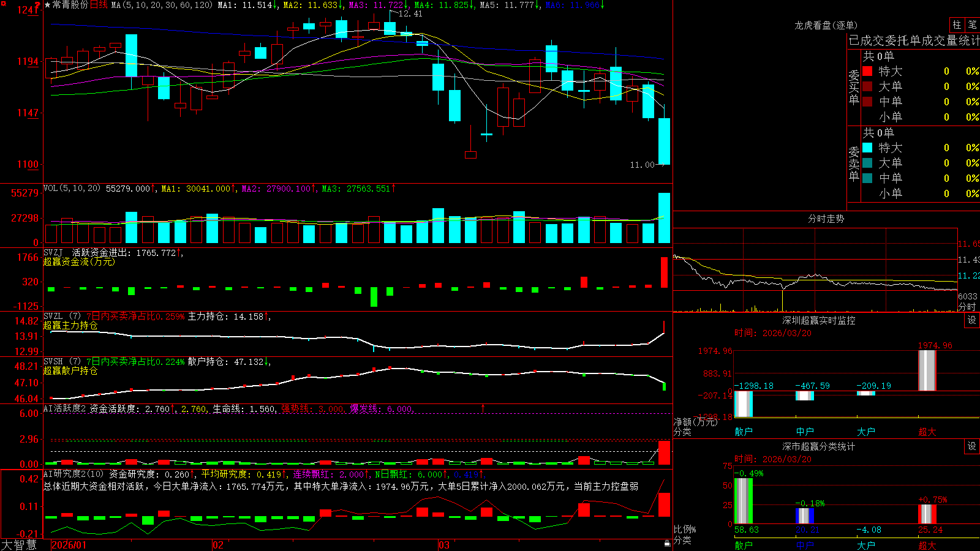Click the AI研究度2(10) indicator label
Image resolution: width=980 pixels, height=551 pixels.
[73, 474]
